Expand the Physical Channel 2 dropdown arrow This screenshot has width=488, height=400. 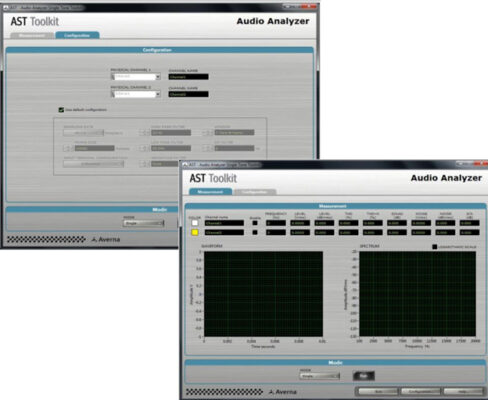point(158,94)
